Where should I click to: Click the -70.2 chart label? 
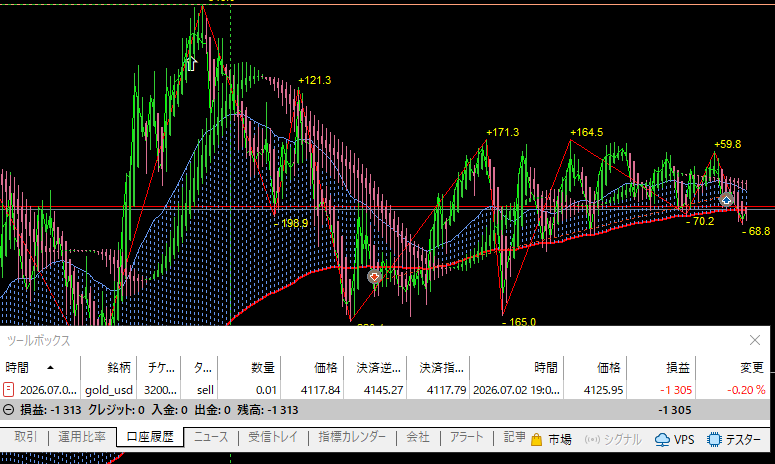pyautogui.click(x=700, y=221)
